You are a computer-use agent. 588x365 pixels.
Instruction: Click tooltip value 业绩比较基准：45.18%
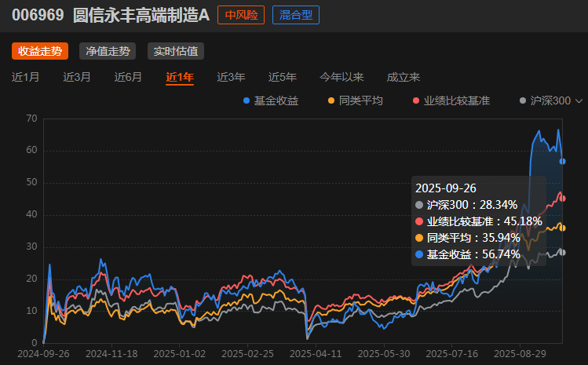479,221
